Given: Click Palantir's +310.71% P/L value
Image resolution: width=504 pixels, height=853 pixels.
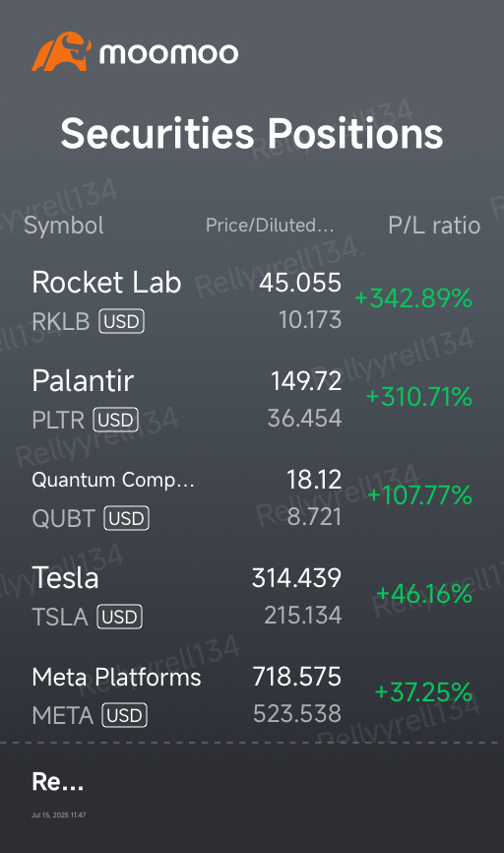Looking at the screenshot, I should [x=419, y=397].
